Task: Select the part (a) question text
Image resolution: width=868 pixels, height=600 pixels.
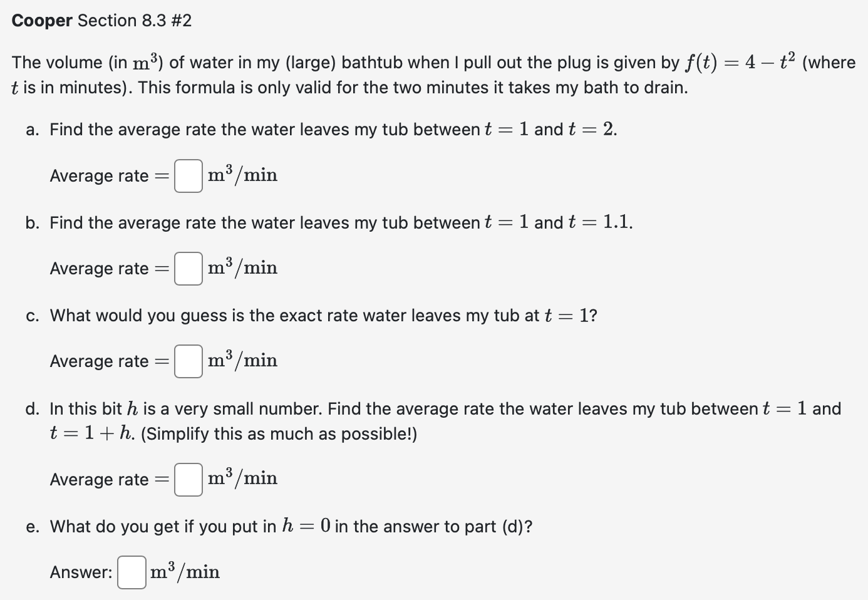Action: pos(333,129)
